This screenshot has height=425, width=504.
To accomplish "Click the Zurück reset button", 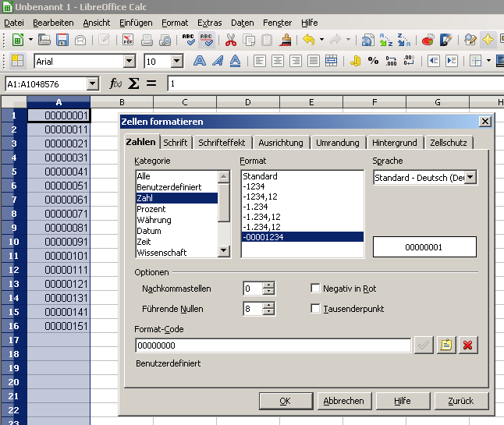I will point(461,401).
